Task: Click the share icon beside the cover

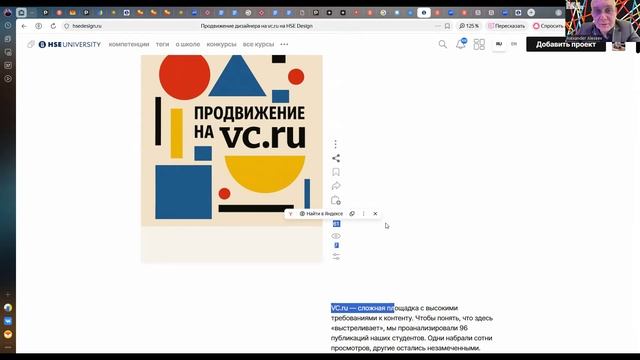Action: click(x=336, y=158)
